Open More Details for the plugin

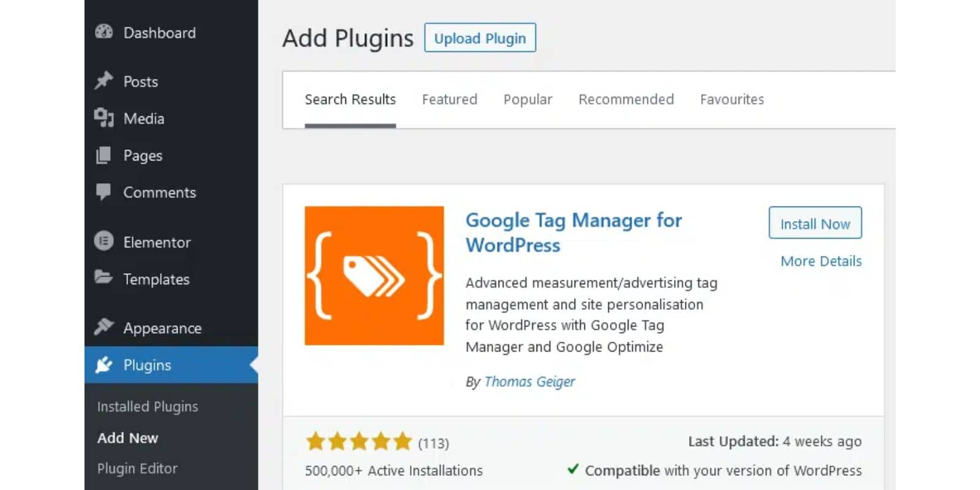[821, 261]
